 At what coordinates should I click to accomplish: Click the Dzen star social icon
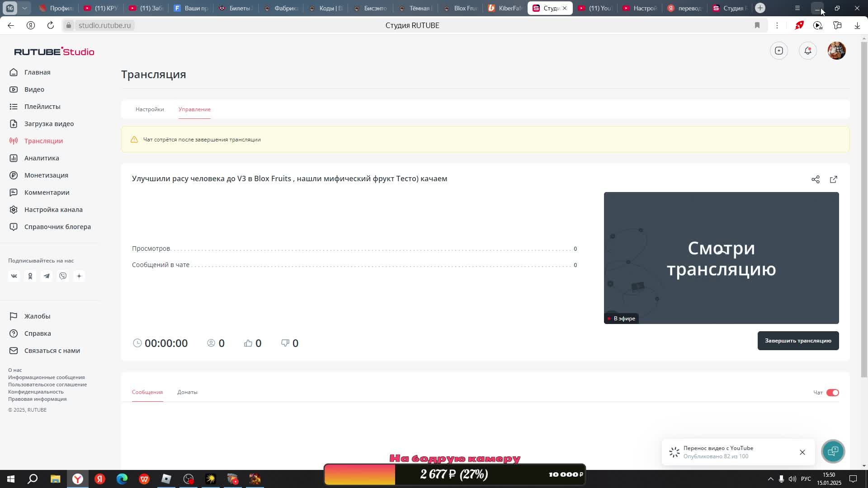click(x=79, y=276)
